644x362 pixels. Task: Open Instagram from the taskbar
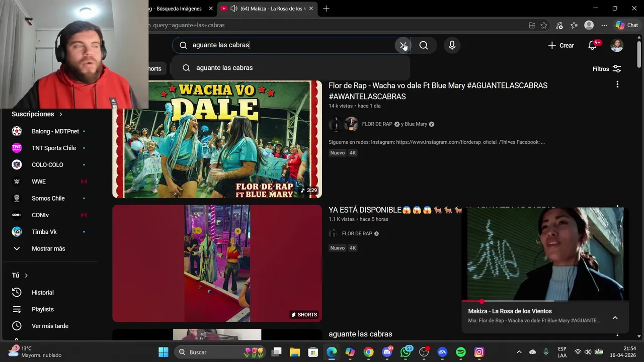coord(479,352)
